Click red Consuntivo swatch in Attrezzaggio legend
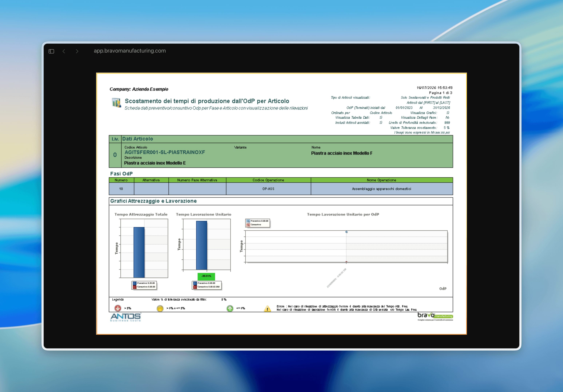 (x=134, y=287)
